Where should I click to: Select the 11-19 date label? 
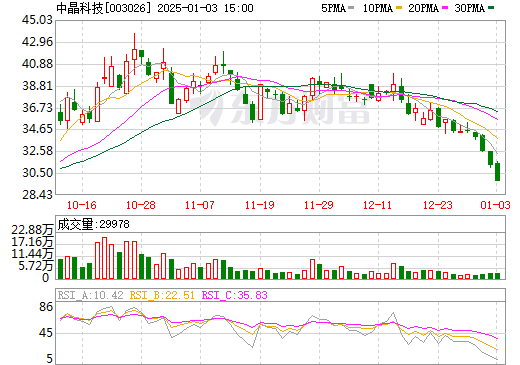point(259,205)
